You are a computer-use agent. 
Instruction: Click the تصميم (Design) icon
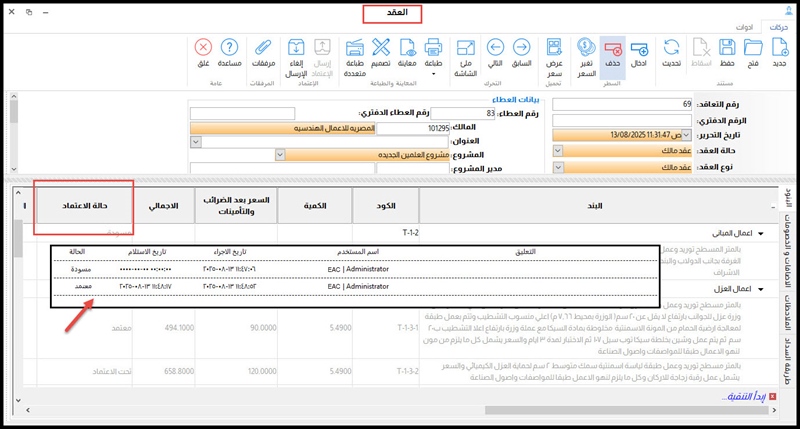(381, 47)
